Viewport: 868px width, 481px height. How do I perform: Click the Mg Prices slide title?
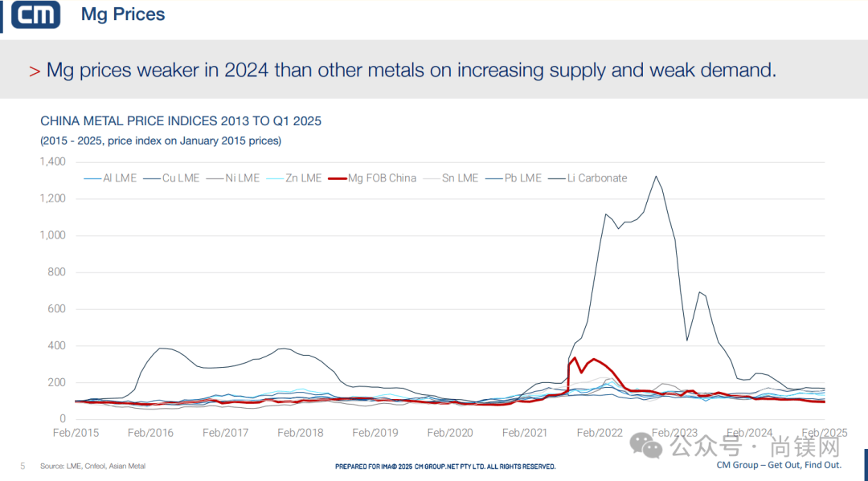click(123, 15)
